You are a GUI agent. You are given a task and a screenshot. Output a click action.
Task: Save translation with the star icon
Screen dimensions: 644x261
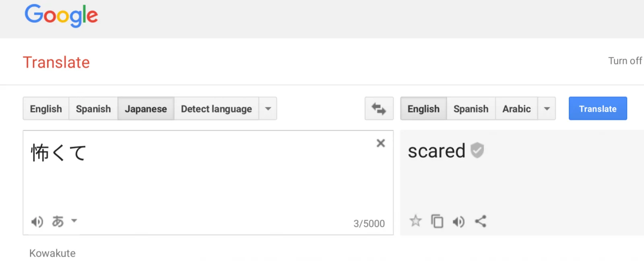(415, 221)
